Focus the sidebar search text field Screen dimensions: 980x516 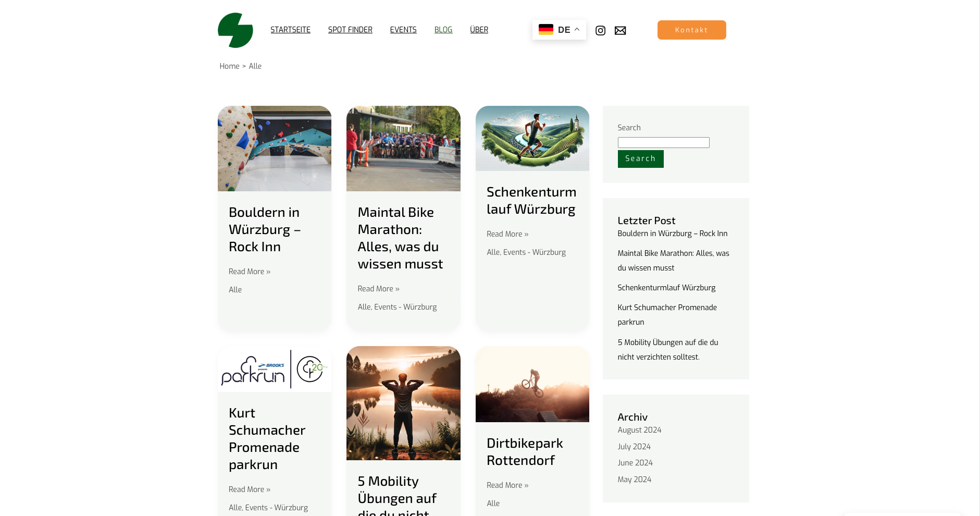(x=663, y=143)
